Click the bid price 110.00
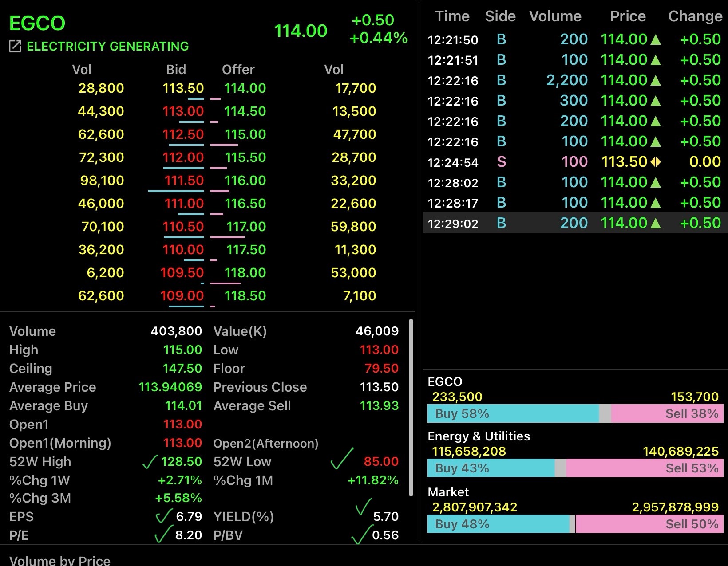This screenshot has width=728, height=566. (183, 250)
